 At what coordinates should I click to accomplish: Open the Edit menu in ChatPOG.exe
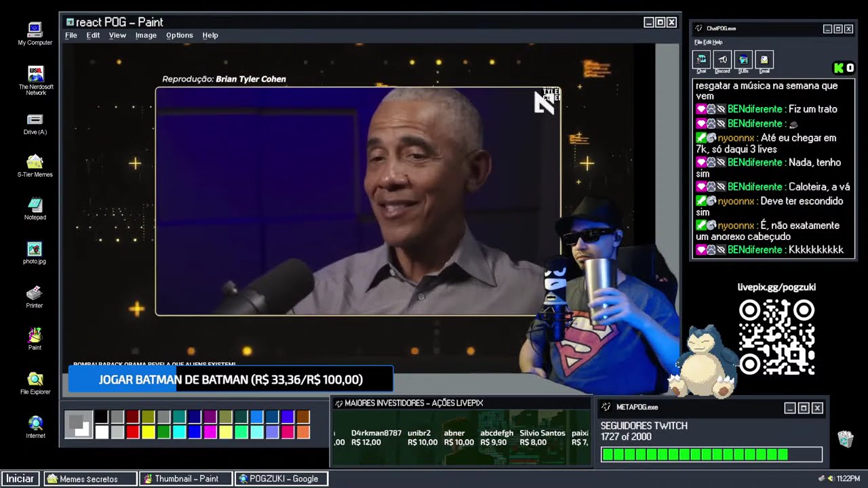(707, 42)
